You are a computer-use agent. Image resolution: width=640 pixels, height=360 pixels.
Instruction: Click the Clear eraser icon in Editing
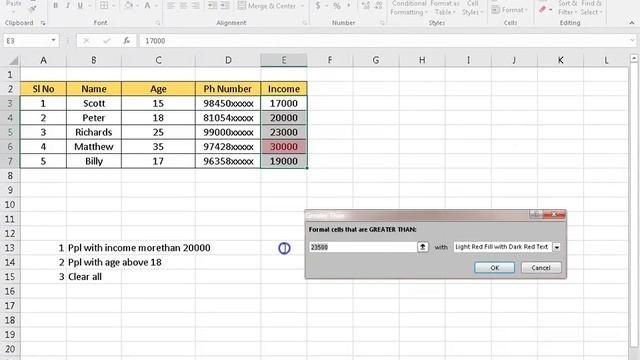click(x=543, y=9)
